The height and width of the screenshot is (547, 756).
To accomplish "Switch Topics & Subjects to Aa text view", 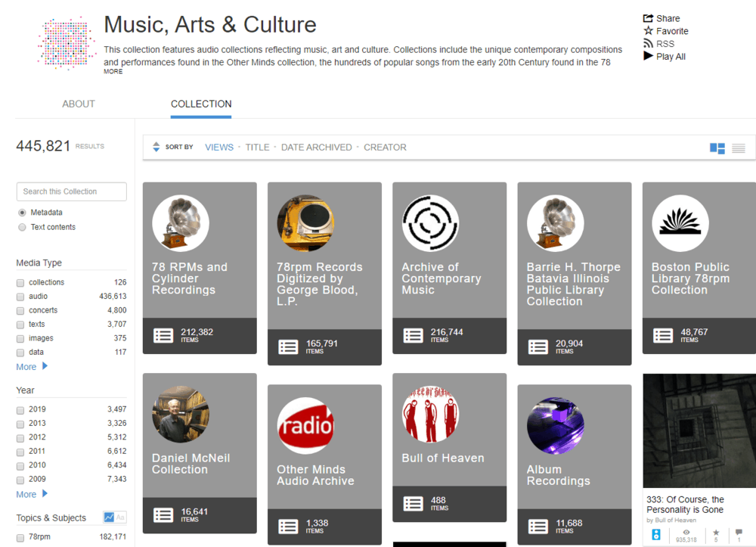I will pos(120,517).
